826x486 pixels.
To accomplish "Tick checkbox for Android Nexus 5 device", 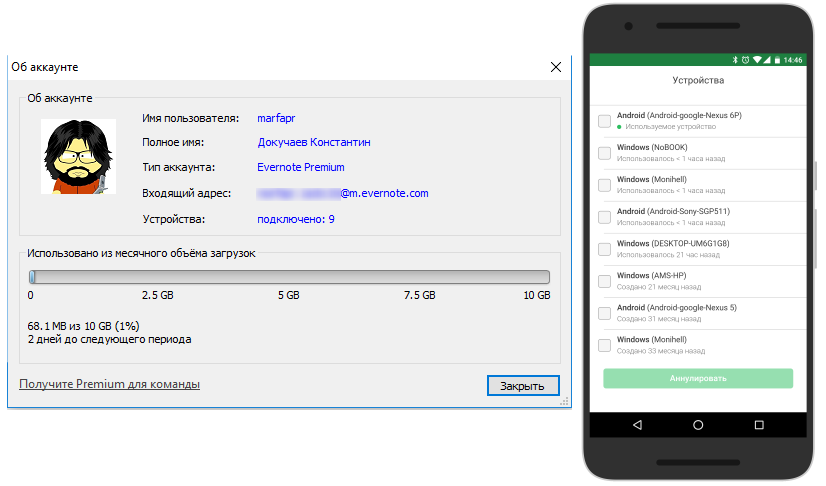I will click(x=604, y=314).
